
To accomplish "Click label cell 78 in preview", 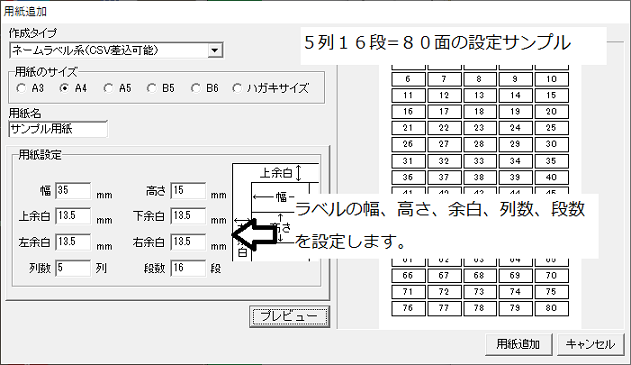I will 479,308.
